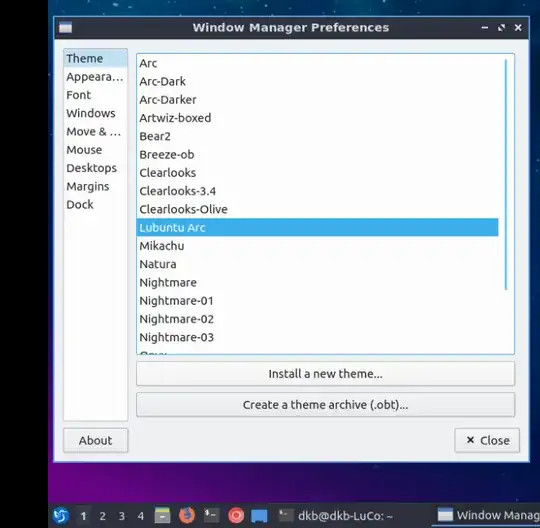This screenshot has height=528, width=540.
Task: Select the Lubuntu Arc theme
Action: point(317,227)
